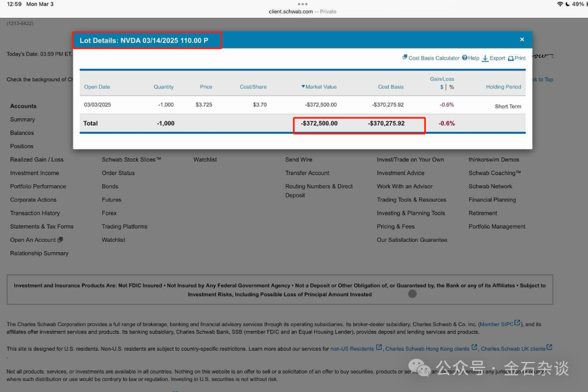Tap the three-dot multitasking control
Screen dimensions: 588x392
302,4
